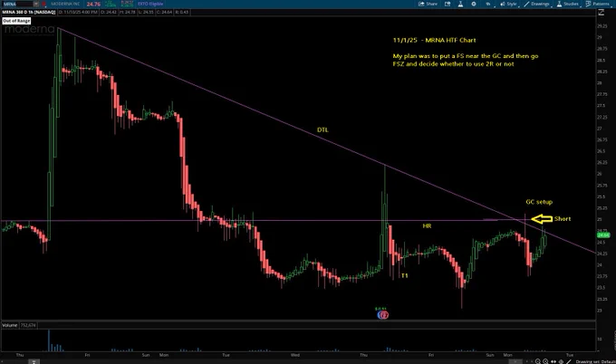Select the T1 text note
The height and width of the screenshot is (364, 616).
coord(404,275)
